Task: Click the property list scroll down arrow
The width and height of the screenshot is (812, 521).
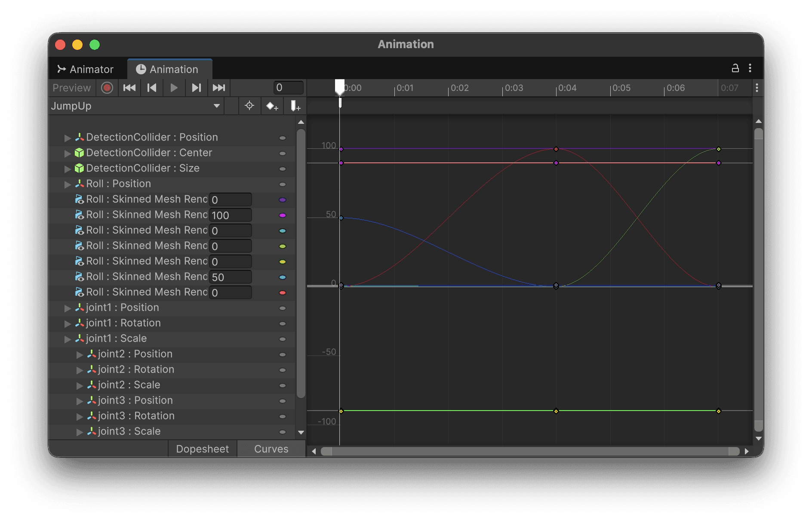Action: coord(301,432)
